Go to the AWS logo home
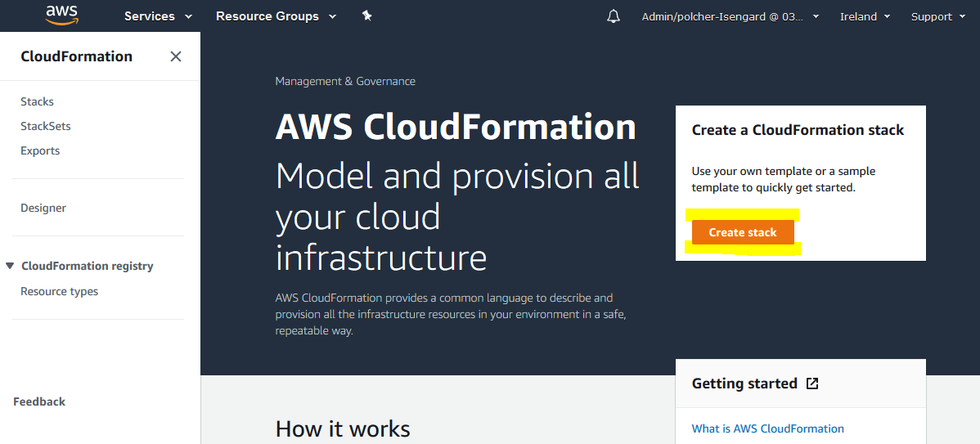Viewport: 980px width, 444px height. tap(61, 15)
